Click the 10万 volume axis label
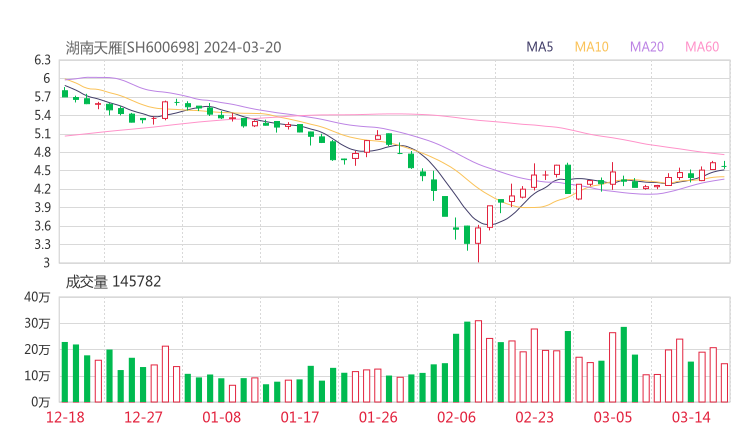740x440 pixels. point(37,376)
